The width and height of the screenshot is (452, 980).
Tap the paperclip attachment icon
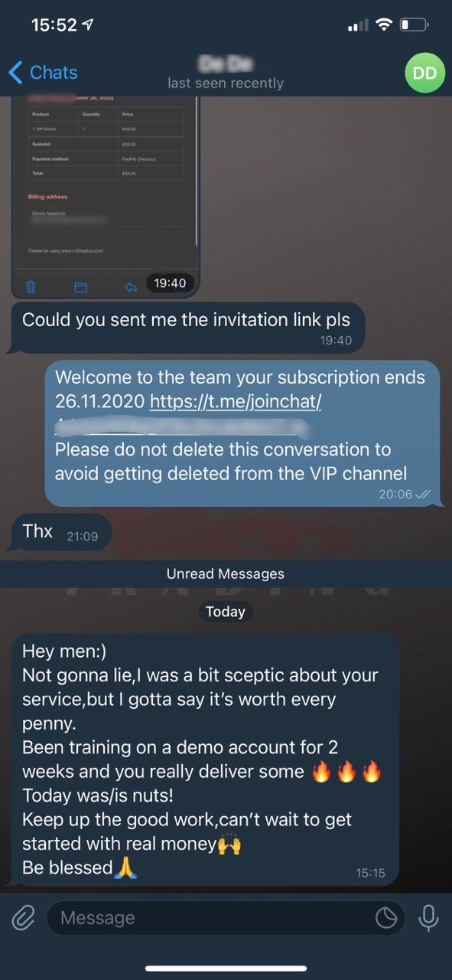click(x=24, y=917)
